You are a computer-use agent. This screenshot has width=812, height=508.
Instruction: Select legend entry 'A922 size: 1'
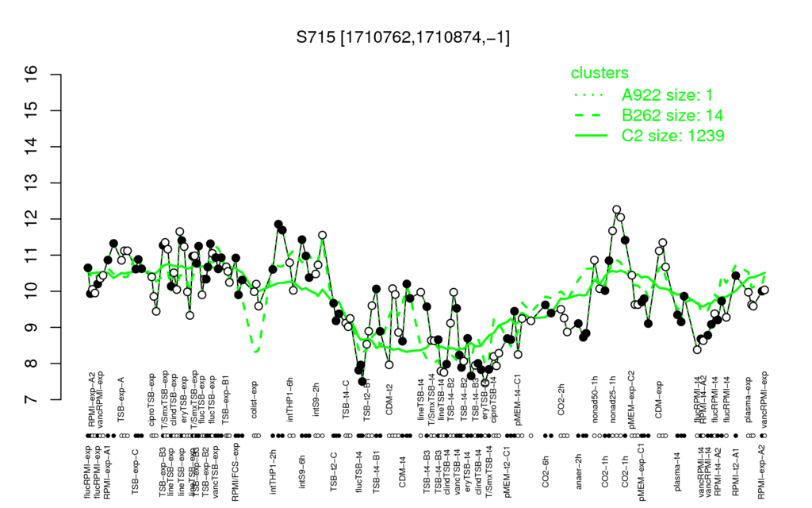click(x=668, y=95)
